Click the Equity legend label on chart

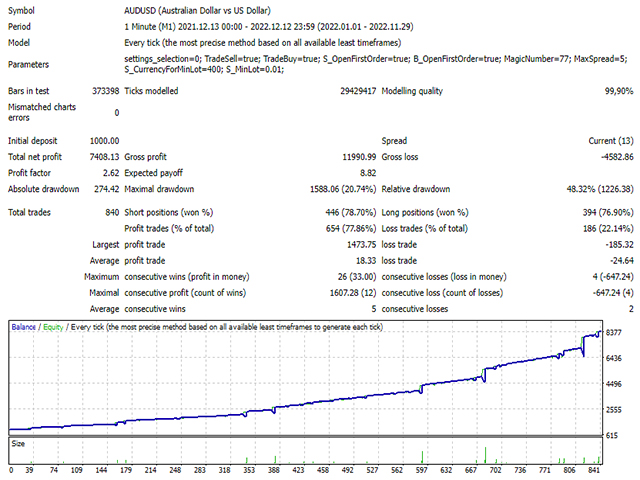coord(53,327)
